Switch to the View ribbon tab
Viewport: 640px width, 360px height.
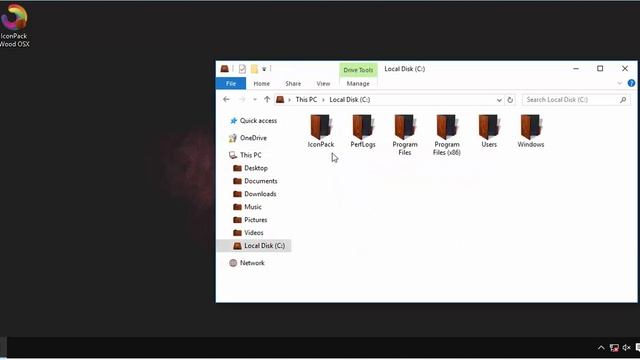[323, 83]
